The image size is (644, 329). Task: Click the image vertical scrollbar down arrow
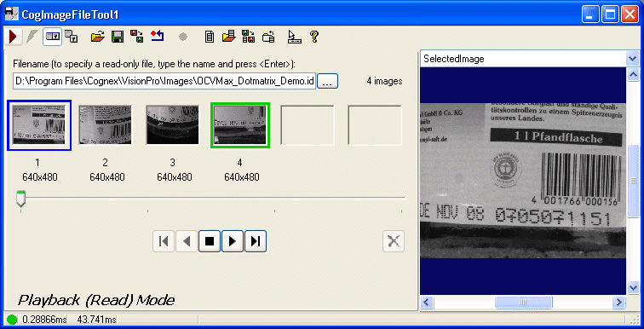[632, 287]
